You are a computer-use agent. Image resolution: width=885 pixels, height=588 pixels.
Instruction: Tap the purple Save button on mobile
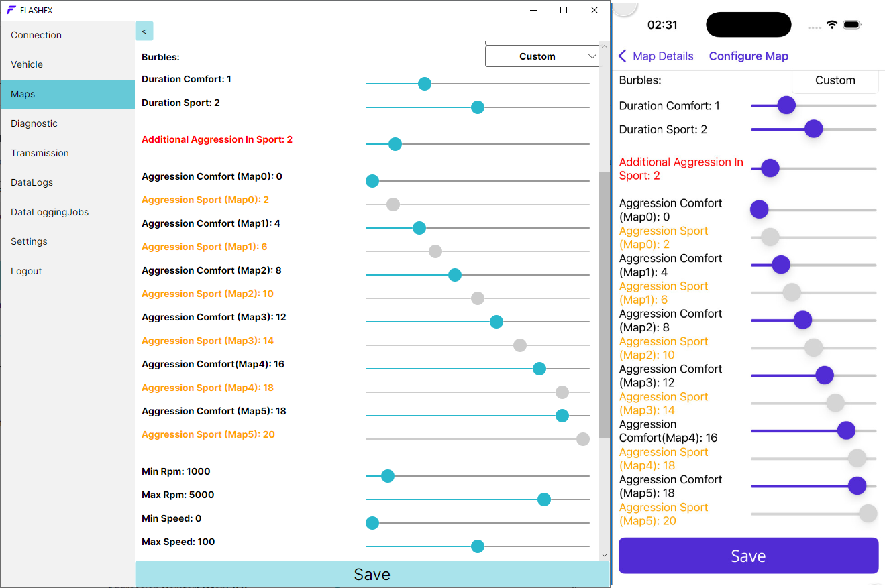click(748, 556)
